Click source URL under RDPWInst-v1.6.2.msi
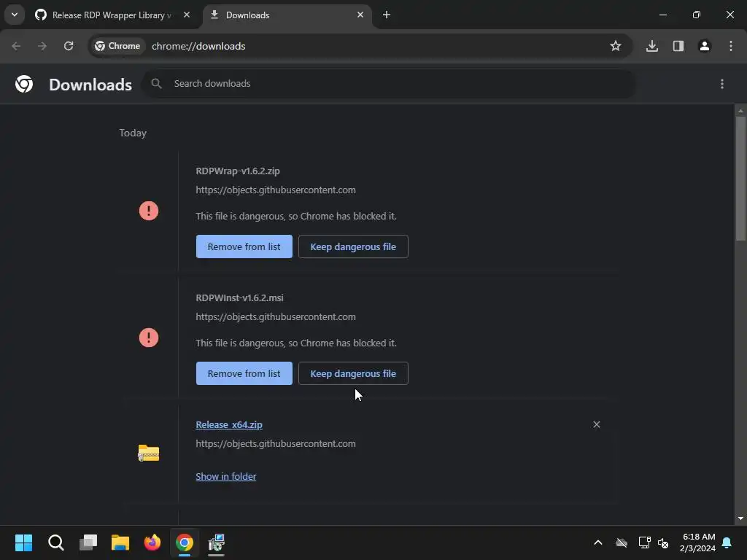Screen dimensions: 747x560 (x=276, y=317)
